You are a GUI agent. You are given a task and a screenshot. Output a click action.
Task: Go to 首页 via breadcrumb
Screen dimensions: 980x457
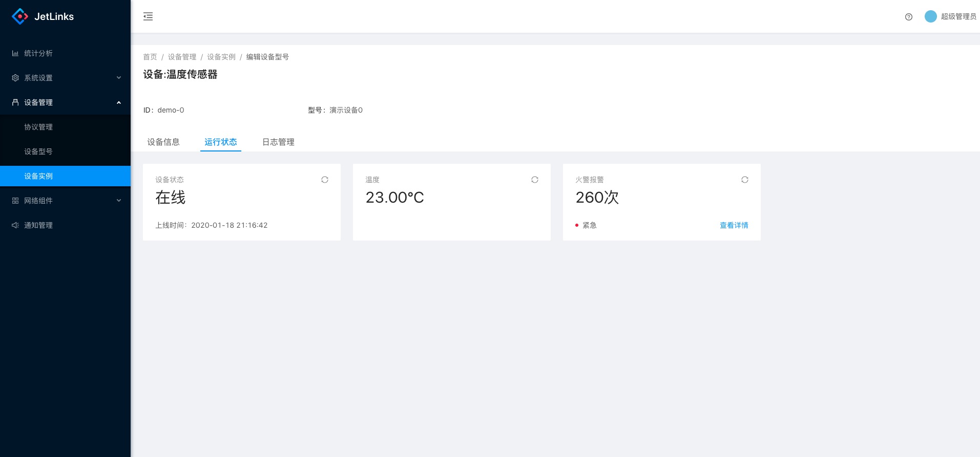coord(150,57)
